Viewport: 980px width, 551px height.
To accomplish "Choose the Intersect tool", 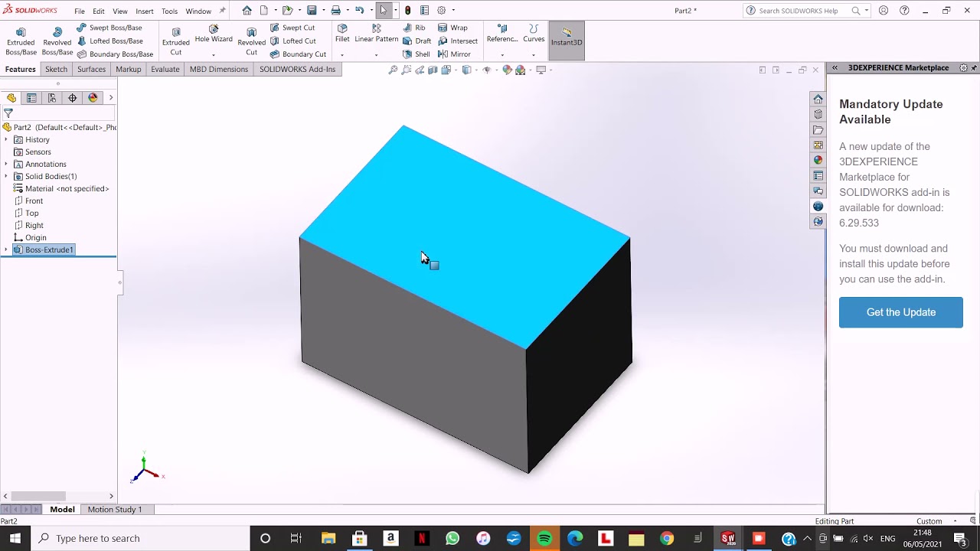I will tap(458, 41).
